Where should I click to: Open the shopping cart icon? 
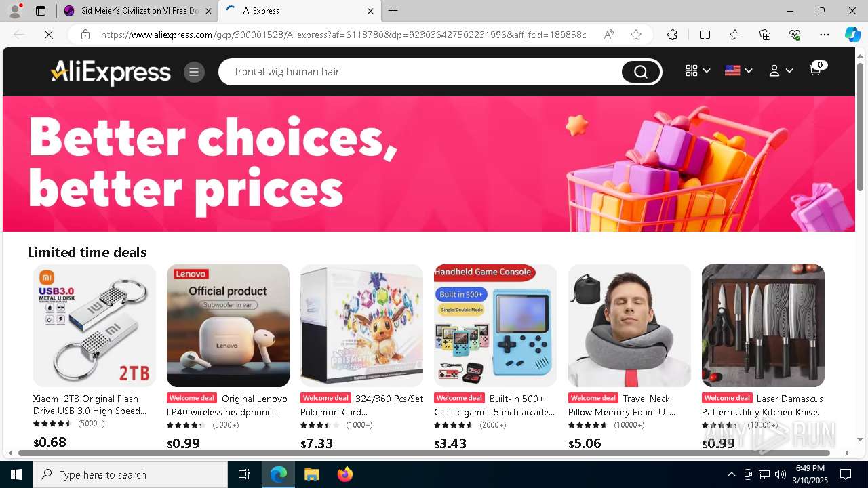click(x=816, y=69)
